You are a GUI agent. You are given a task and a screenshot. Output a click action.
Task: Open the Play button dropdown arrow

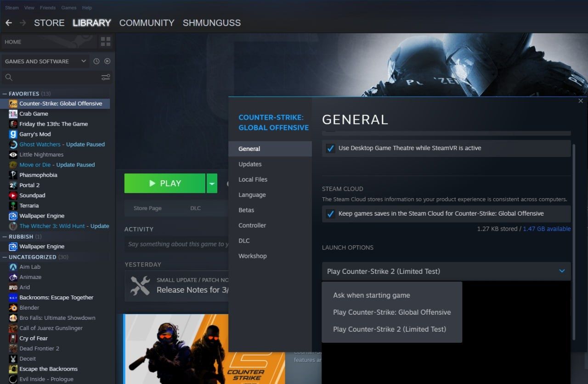coord(211,183)
